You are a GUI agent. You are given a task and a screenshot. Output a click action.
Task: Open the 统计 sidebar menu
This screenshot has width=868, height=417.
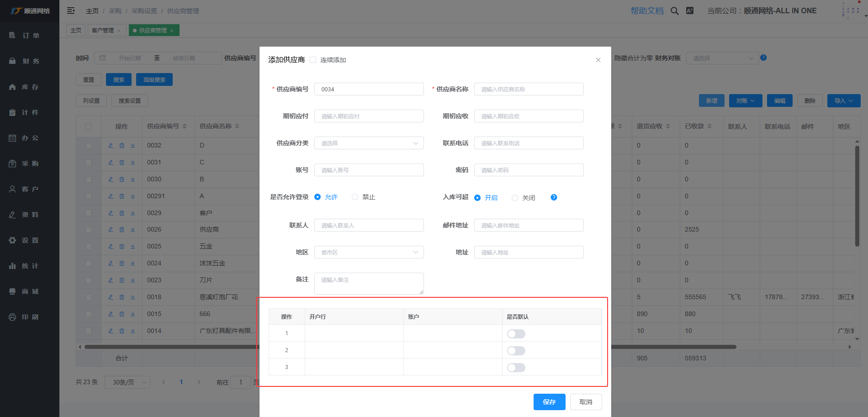[x=30, y=266]
